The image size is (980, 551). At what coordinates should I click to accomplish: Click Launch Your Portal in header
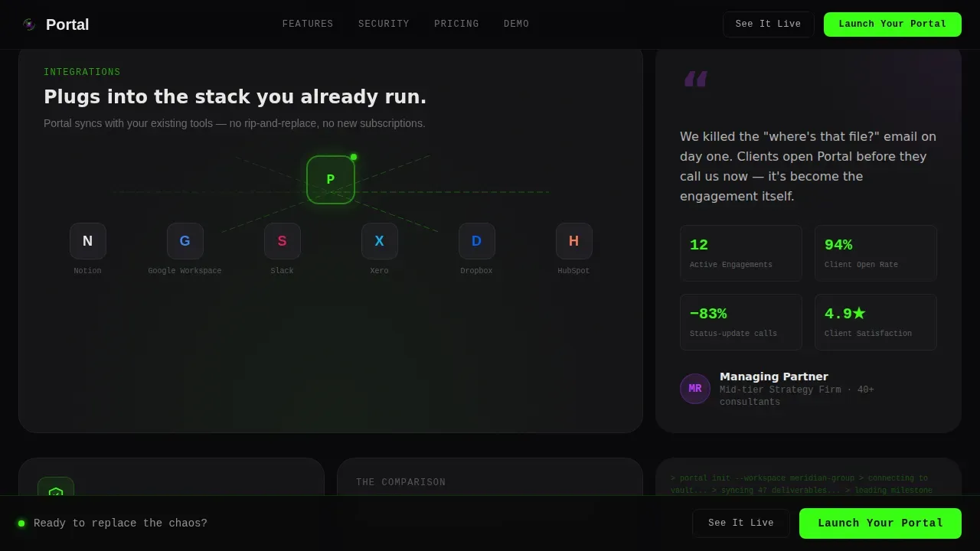click(893, 24)
